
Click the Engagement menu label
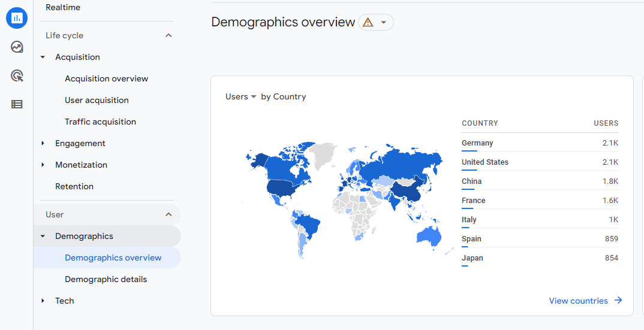click(x=80, y=143)
